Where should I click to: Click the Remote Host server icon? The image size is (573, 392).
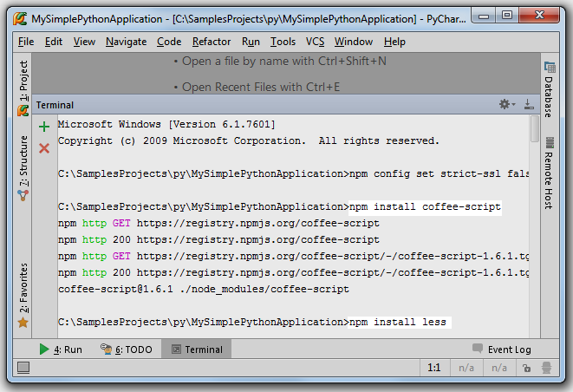click(550, 142)
